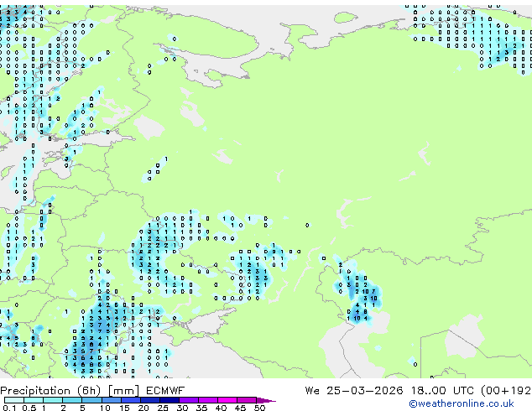Click the 0.1–0.5 mm legend color swatch
532x411 pixels.
click(14, 400)
